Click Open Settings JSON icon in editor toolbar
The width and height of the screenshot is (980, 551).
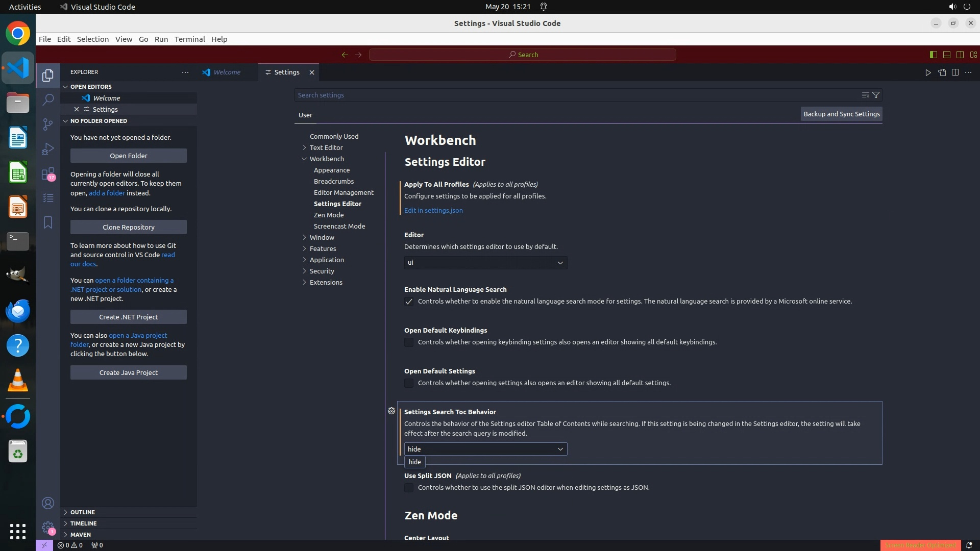click(x=942, y=72)
